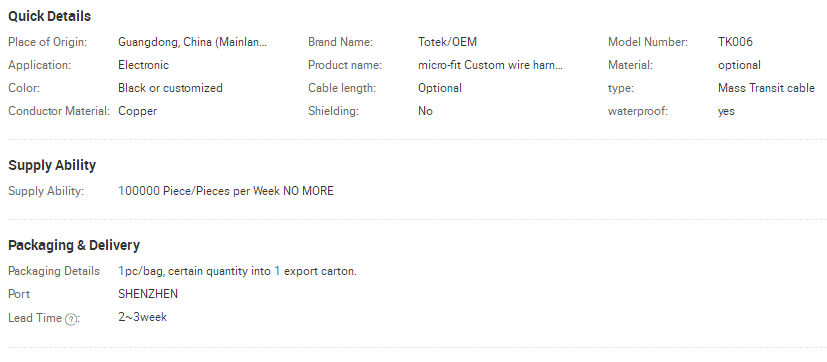Click the Copper conductor material value
The width and height of the screenshot is (827, 362).
tap(138, 111)
